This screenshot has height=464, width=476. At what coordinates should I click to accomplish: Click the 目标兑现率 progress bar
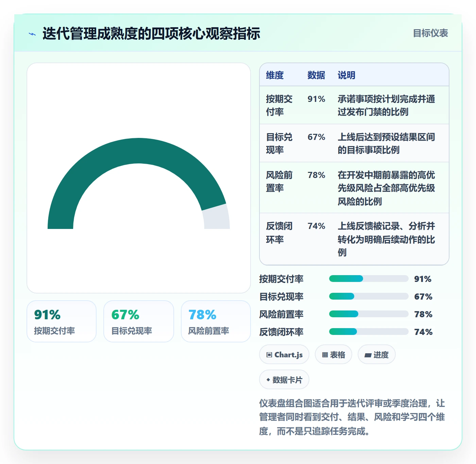369,297
